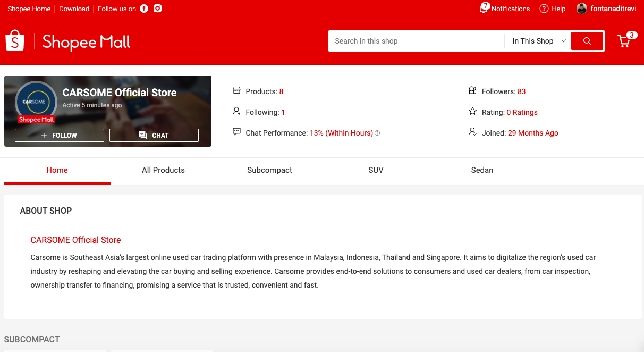Click the Active 5 minutes ago status
The height and width of the screenshot is (352, 644).
(92, 105)
